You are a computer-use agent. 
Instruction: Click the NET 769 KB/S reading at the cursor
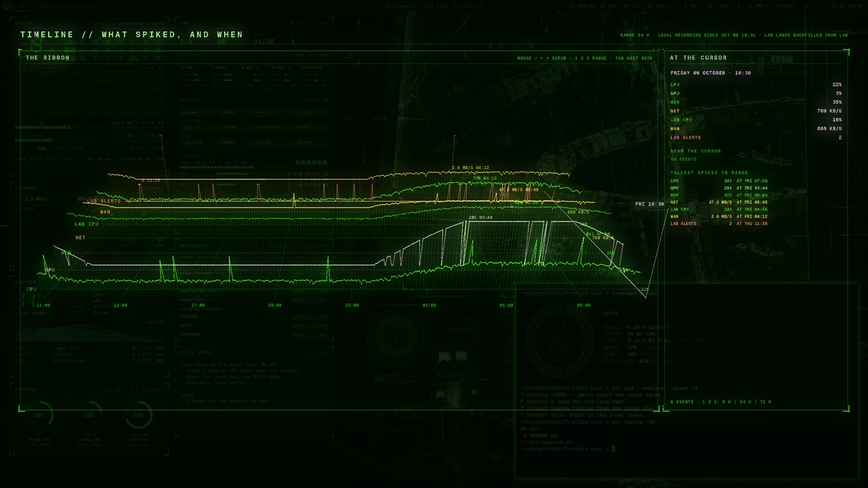click(x=756, y=111)
